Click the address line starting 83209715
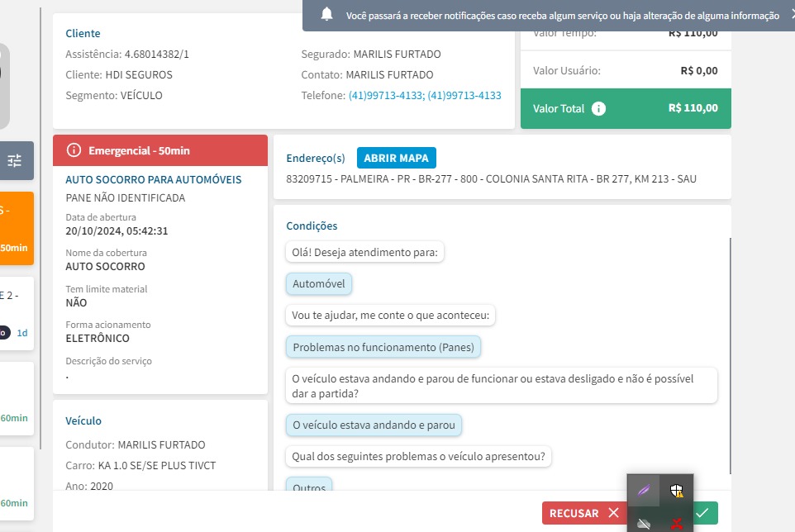The height and width of the screenshot is (532, 795). tap(492, 179)
